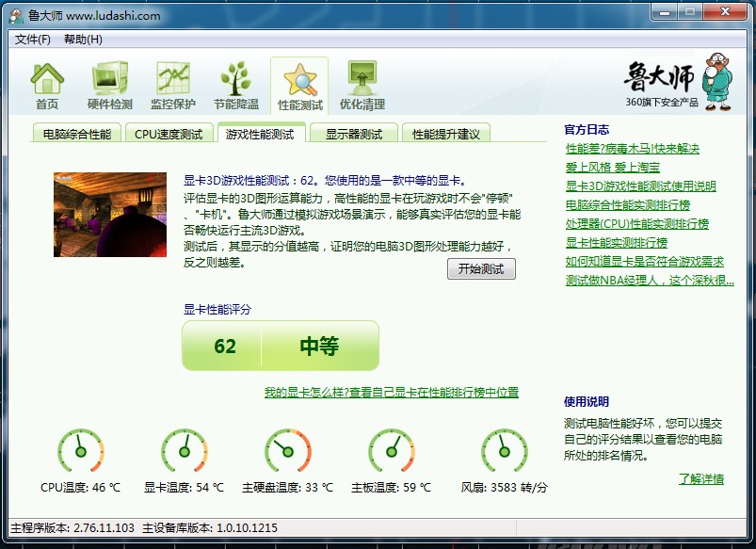756x549 pixels.
Task: Open link 显卡性能实测排行榜
Action: 617,243
